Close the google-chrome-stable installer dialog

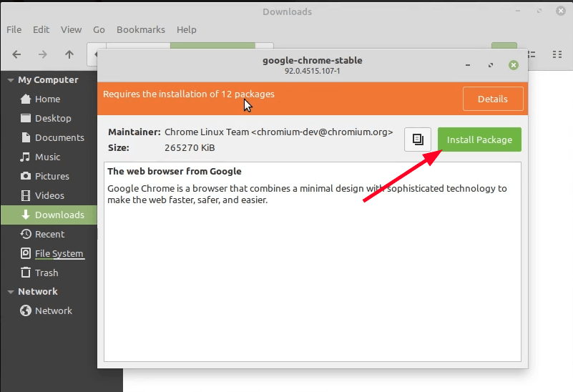point(513,65)
